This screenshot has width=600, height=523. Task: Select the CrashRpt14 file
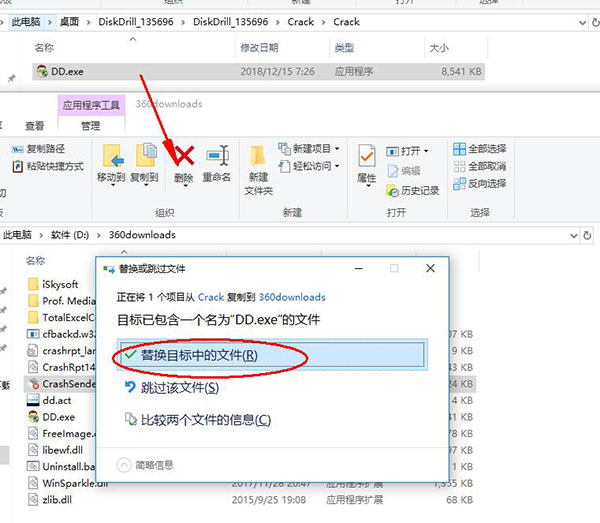[x=61, y=367]
